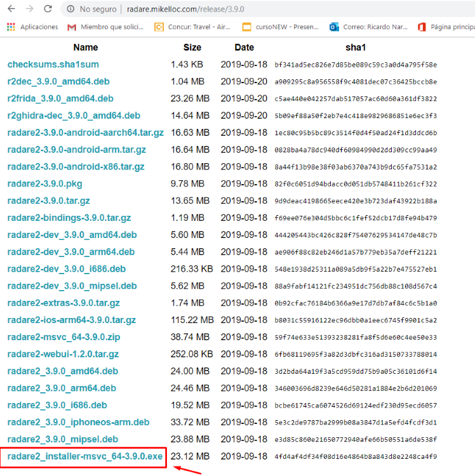Image resolution: width=475 pixels, height=476 pixels.
Task: Open the 'cursoNEW - Presen...' bookmark
Action: click(x=280, y=27)
